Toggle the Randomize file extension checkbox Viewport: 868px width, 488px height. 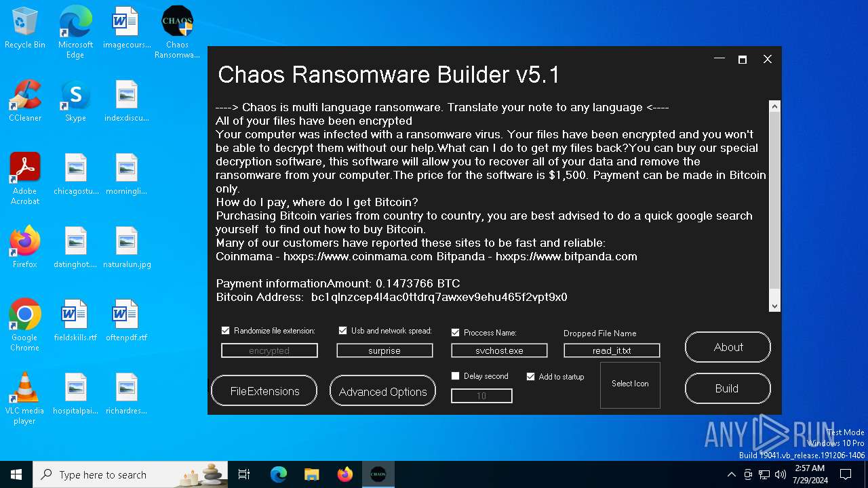(226, 331)
